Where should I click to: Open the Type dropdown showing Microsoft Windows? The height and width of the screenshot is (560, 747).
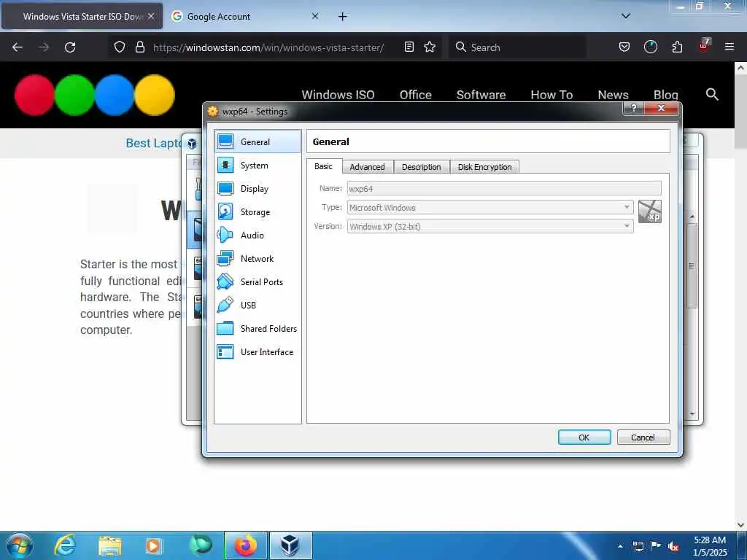(490, 207)
